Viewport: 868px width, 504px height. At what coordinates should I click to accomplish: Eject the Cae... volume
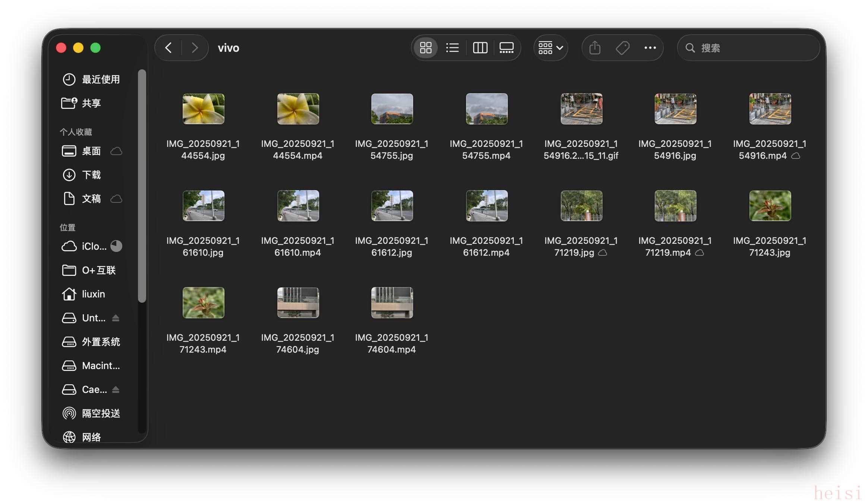116,390
